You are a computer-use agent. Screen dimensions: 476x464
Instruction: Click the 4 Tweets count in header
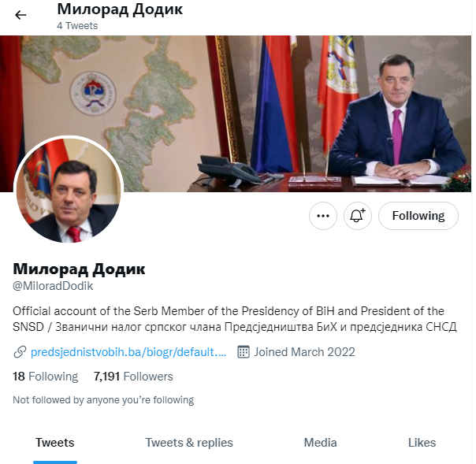(77, 26)
